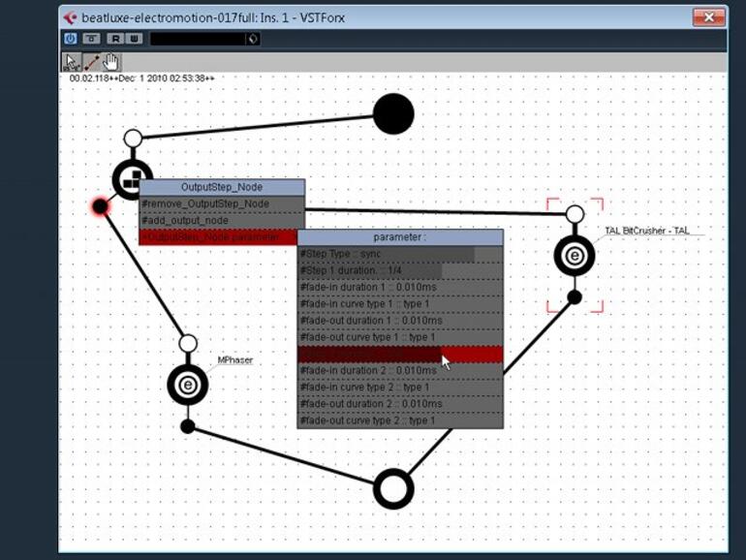Viewport: 746px width, 560px height.
Task: Click the button right of the power icon
Action: [91, 39]
